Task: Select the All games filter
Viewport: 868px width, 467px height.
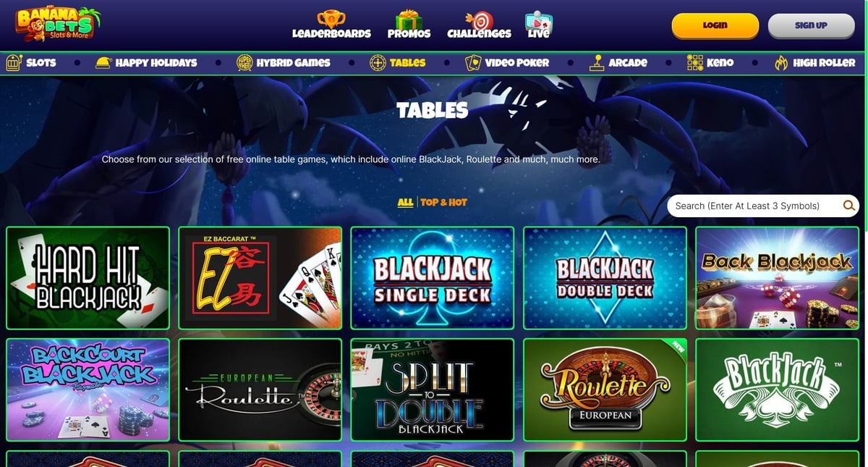Action: click(405, 203)
